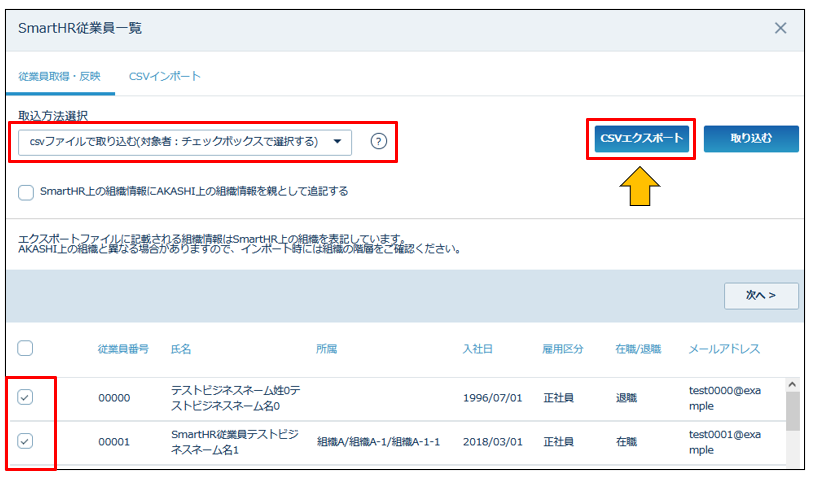Close the SmartHR employee list dialog

tap(780, 28)
